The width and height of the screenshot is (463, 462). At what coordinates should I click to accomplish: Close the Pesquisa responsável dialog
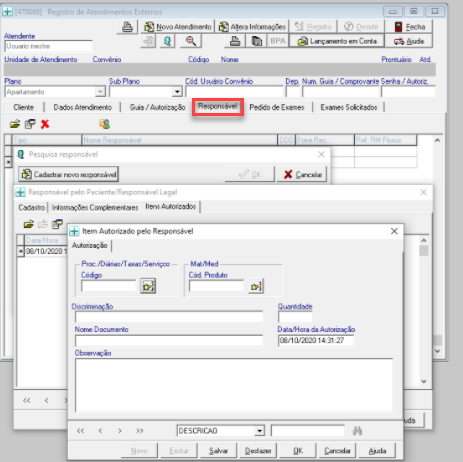tap(321, 155)
